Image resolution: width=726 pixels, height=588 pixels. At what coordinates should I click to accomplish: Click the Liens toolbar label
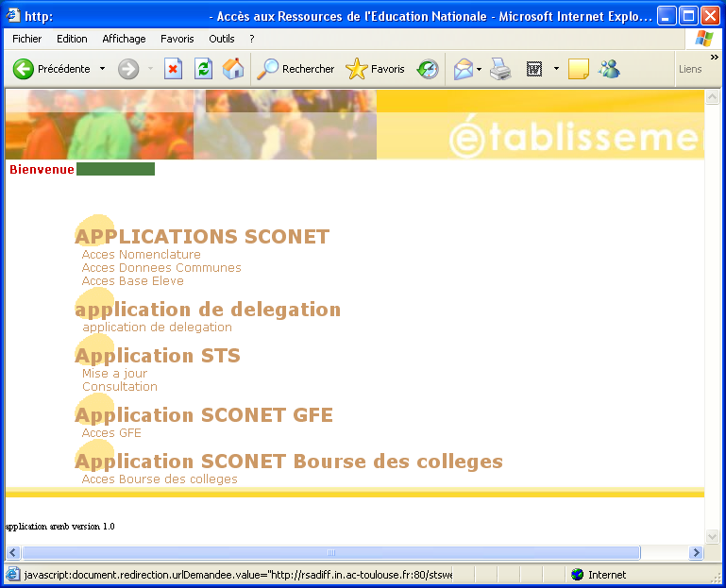tap(690, 69)
